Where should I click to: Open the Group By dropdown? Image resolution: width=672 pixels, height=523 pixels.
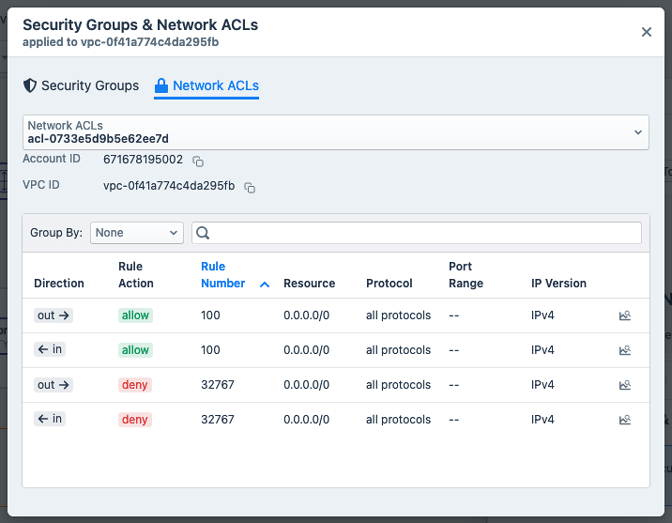[137, 233]
